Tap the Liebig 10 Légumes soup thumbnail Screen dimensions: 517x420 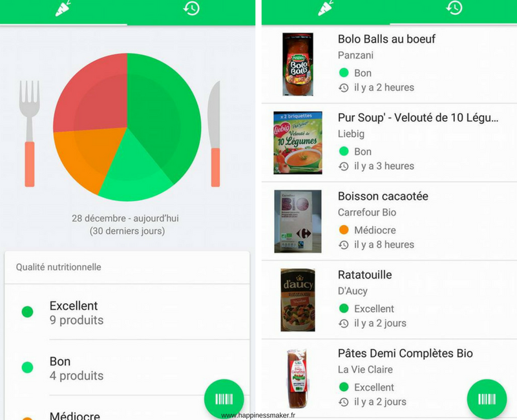[x=298, y=143]
